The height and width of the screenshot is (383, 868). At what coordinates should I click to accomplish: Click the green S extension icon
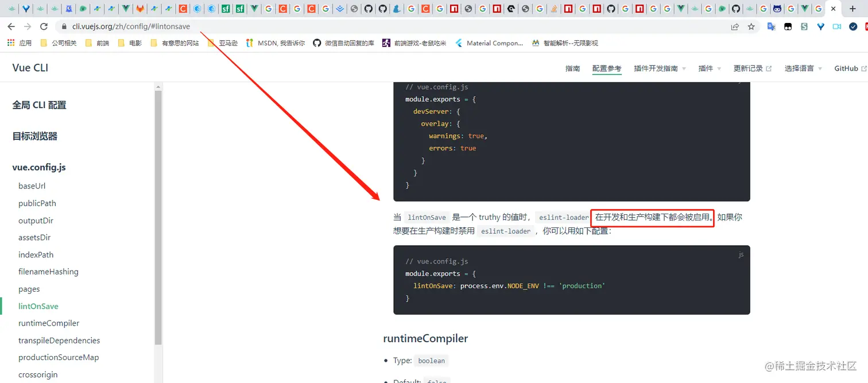[x=804, y=26]
